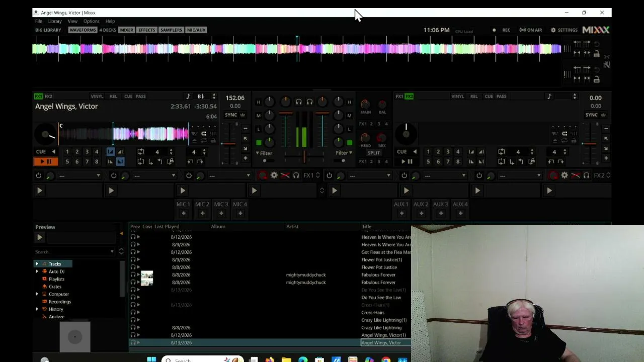
Task: Toggle PASS passthrough on deck 1
Action: tap(141, 96)
